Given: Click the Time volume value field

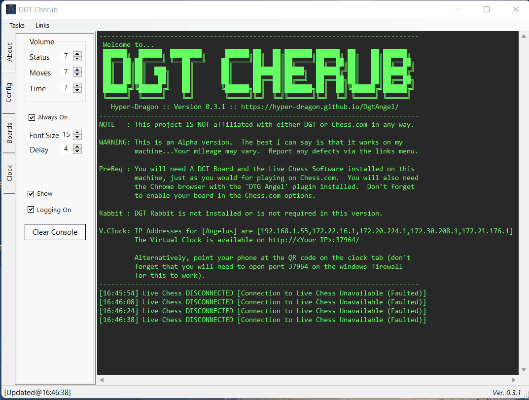Looking at the screenshot, I should pos(66,88).
